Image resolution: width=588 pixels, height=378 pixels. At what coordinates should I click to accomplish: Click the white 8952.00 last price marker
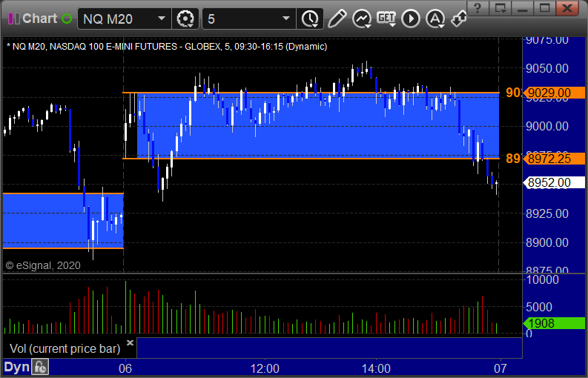coord(554,182)
